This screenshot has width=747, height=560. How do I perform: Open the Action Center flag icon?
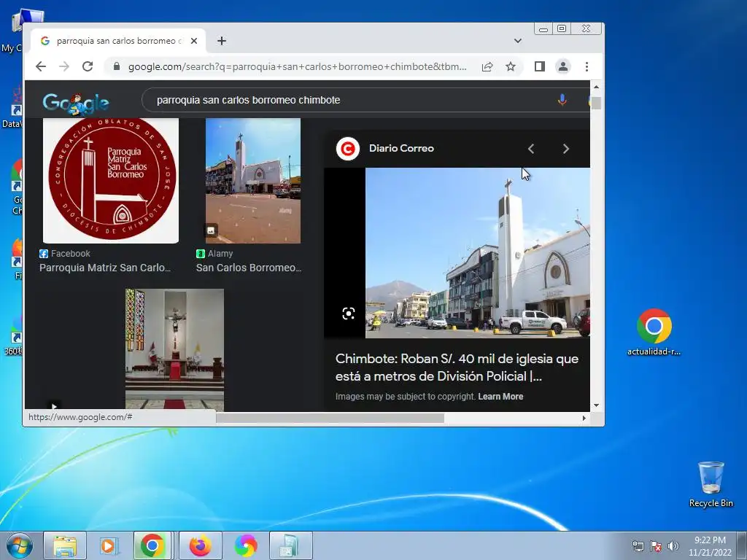click(656, 546)
